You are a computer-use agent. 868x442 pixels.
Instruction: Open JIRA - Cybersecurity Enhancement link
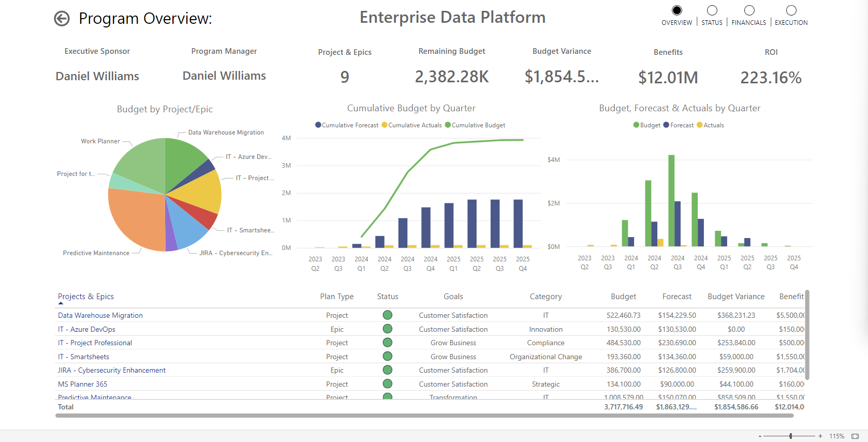pos(112,370)
